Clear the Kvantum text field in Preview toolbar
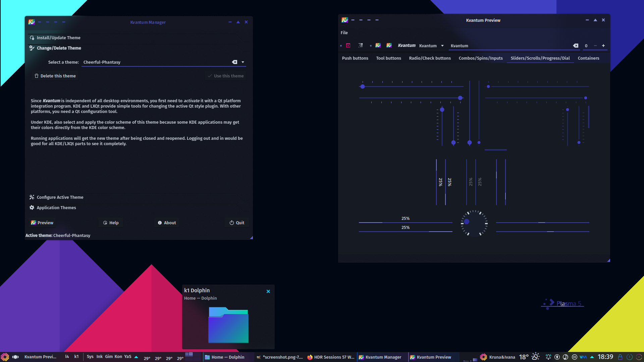This screenshot has height=362, width=644. coord(576,46)
